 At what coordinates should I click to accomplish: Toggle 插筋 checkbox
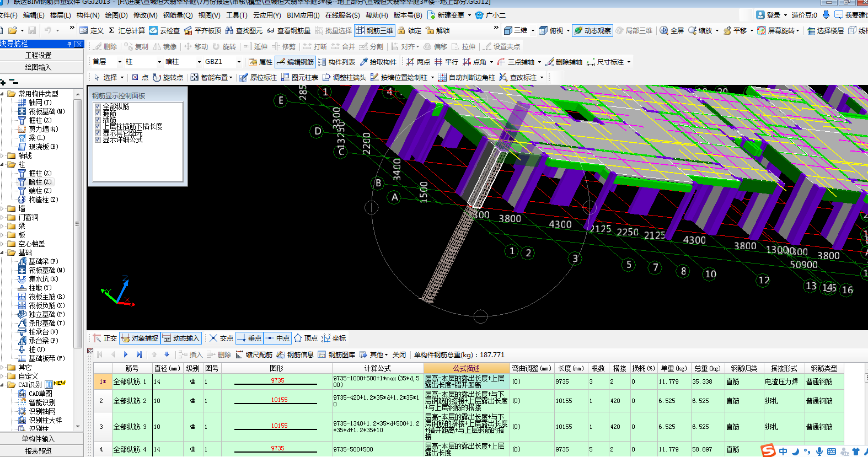98,120
